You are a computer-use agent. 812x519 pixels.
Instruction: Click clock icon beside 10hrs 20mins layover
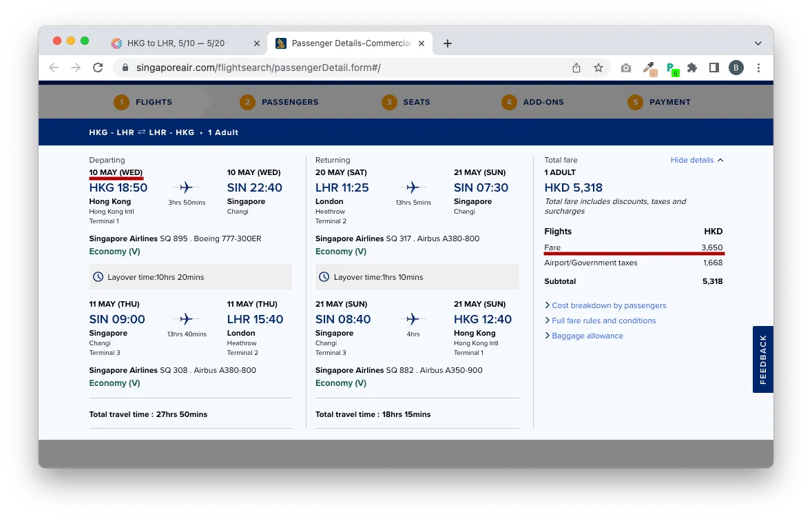pos(98,277)
